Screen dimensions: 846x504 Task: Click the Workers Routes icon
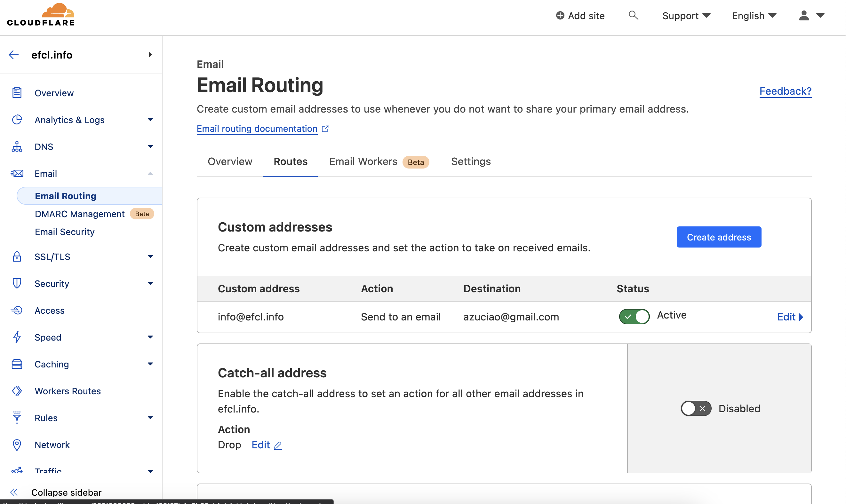(x=17, y=391)
